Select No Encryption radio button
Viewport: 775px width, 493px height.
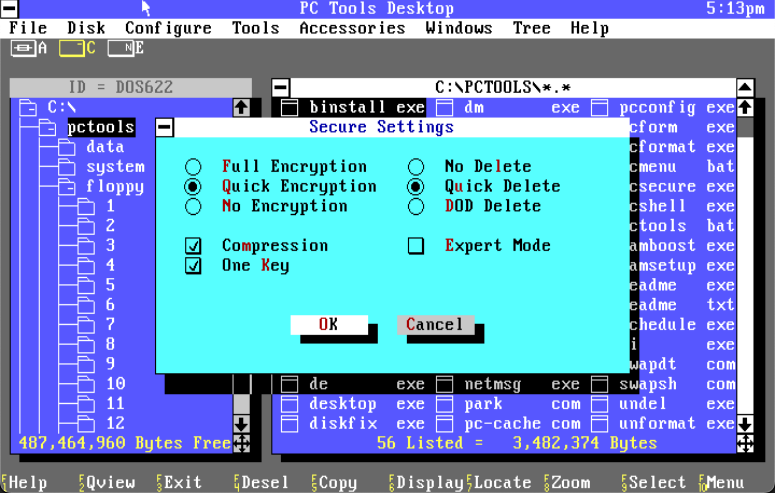pos(193,206)
